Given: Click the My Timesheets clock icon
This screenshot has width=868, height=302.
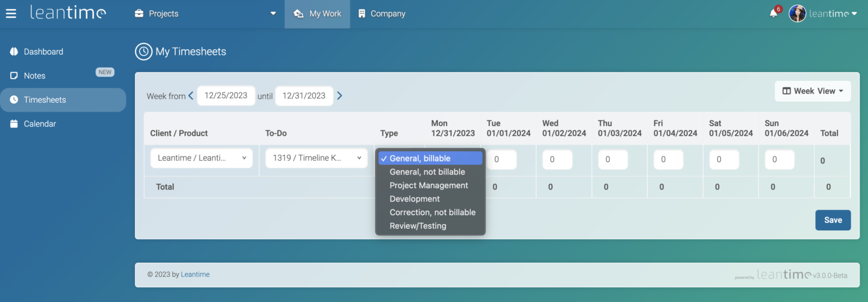Looking at the screenshot, I should click(144, 51).
